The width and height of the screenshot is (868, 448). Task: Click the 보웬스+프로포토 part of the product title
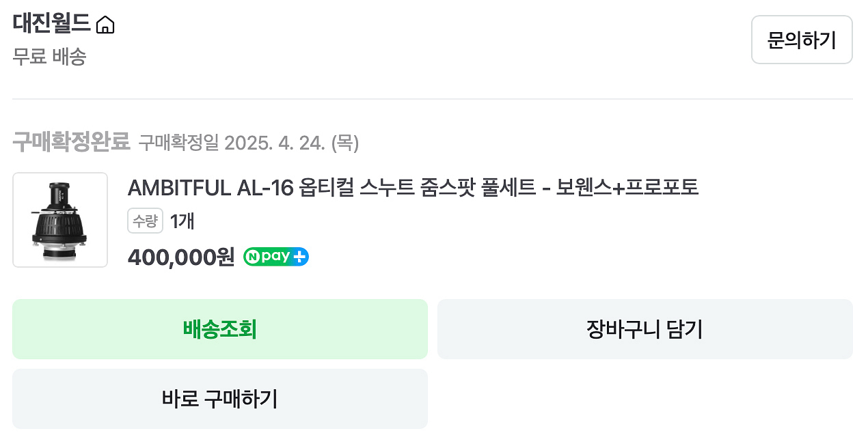tap(627, 187)
